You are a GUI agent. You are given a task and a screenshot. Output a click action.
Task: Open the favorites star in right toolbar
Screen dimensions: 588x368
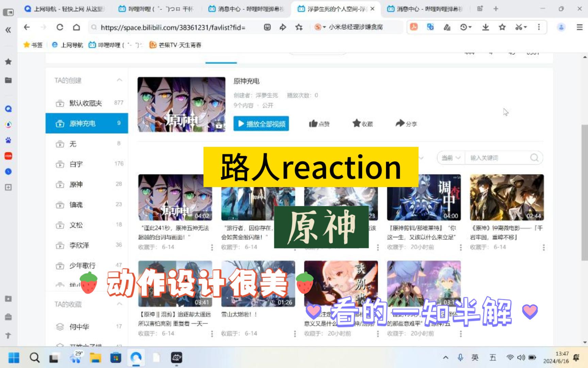(x=502, y=27)
